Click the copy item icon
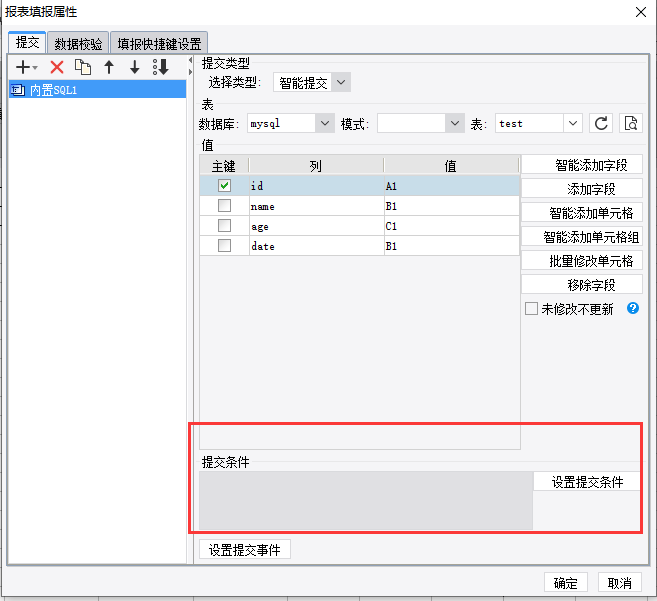 (83, 67)
